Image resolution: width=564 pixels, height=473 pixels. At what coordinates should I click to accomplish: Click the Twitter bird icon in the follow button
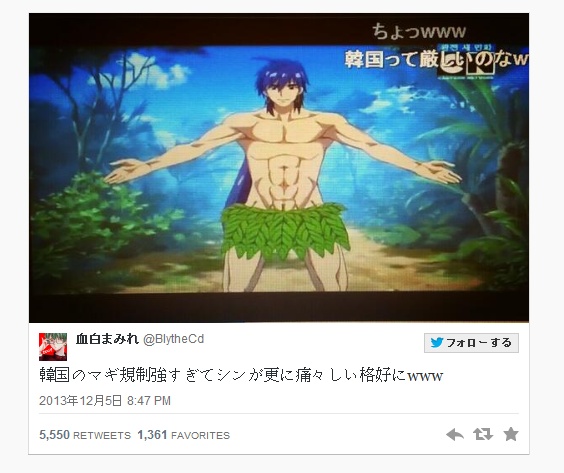click(436, 342)
